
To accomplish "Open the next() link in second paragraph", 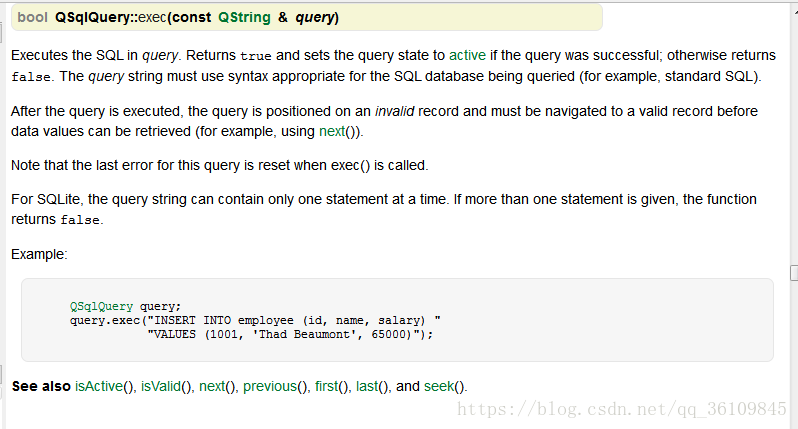I will [x=332, y=131].
